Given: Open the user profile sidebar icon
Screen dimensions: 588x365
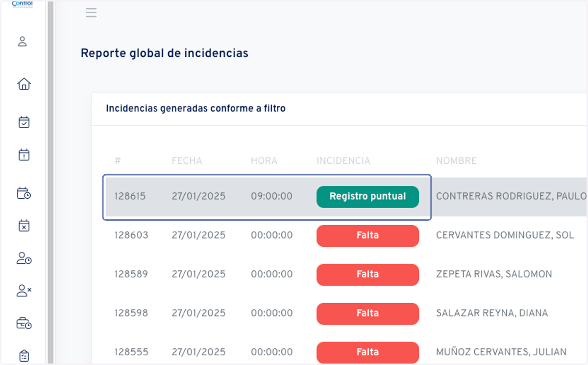Looking at the screenshot, I should click(22, 41).
